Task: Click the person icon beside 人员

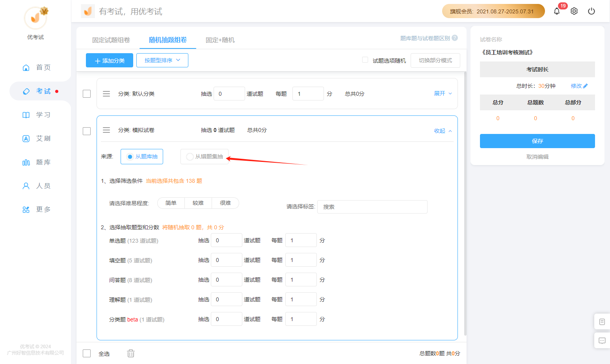Action: click(x=26, y=186)
